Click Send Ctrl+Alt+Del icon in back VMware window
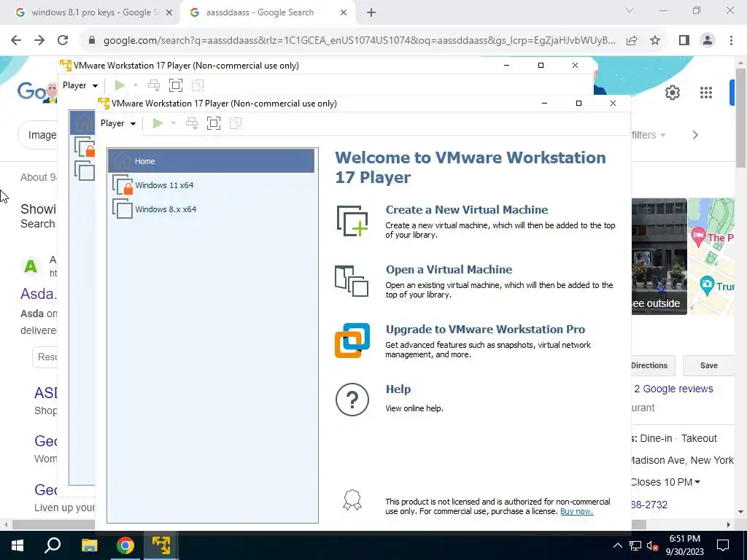 154,85
